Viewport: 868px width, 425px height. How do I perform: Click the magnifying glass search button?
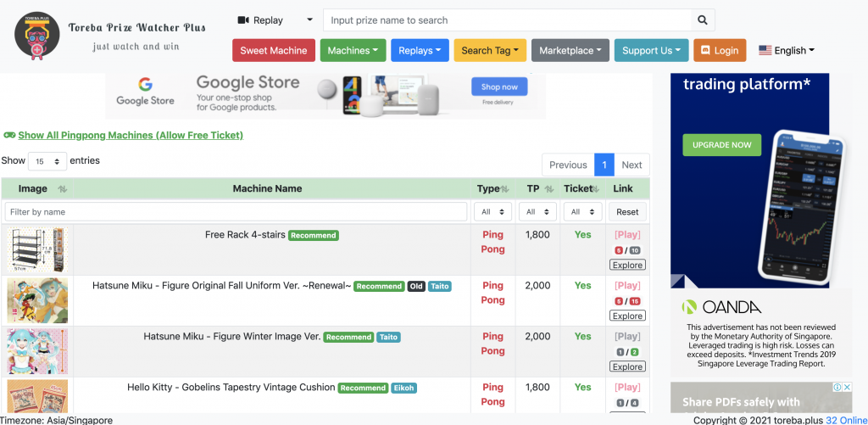pos(702,20)
